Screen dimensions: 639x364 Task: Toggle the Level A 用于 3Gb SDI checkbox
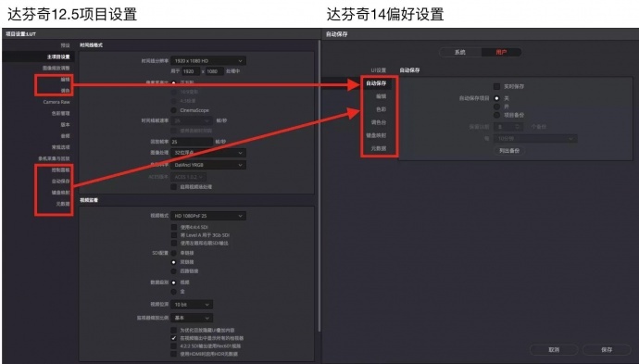coord(174,235)
